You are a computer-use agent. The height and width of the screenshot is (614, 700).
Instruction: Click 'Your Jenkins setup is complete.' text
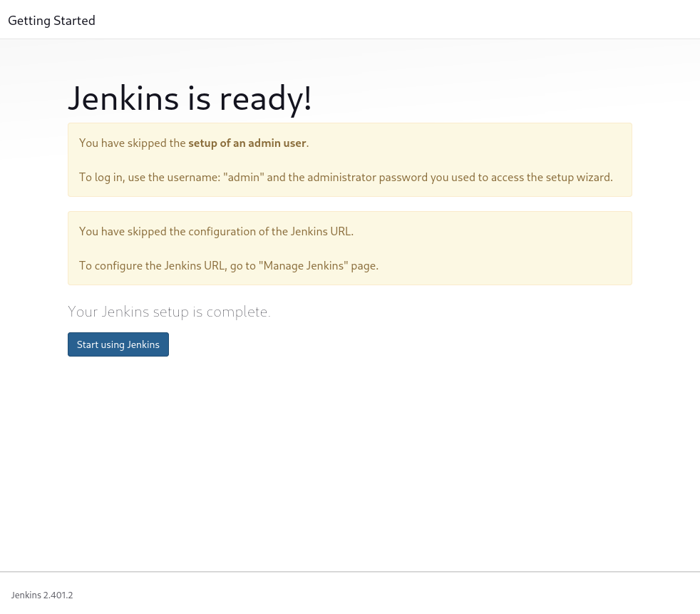(169, 312)
